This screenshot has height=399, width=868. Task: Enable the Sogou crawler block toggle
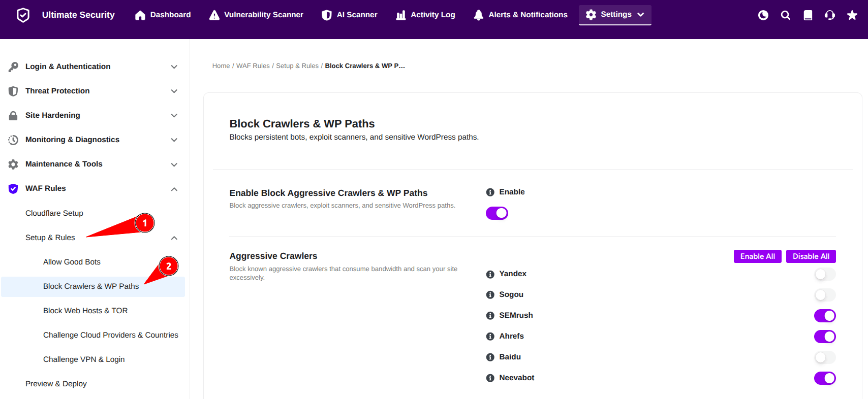(825, 295)
